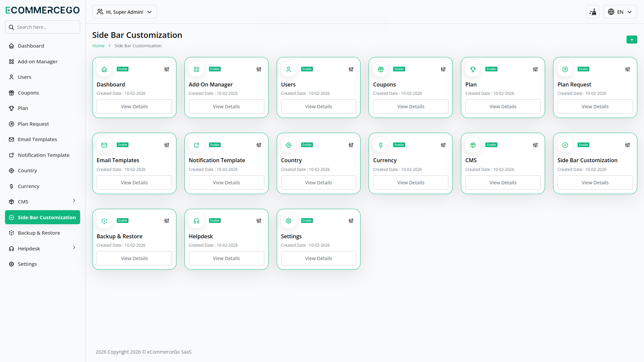644x362 pixels.
Task: Click sliders icon on the CMS card
Action: point(535,145)
